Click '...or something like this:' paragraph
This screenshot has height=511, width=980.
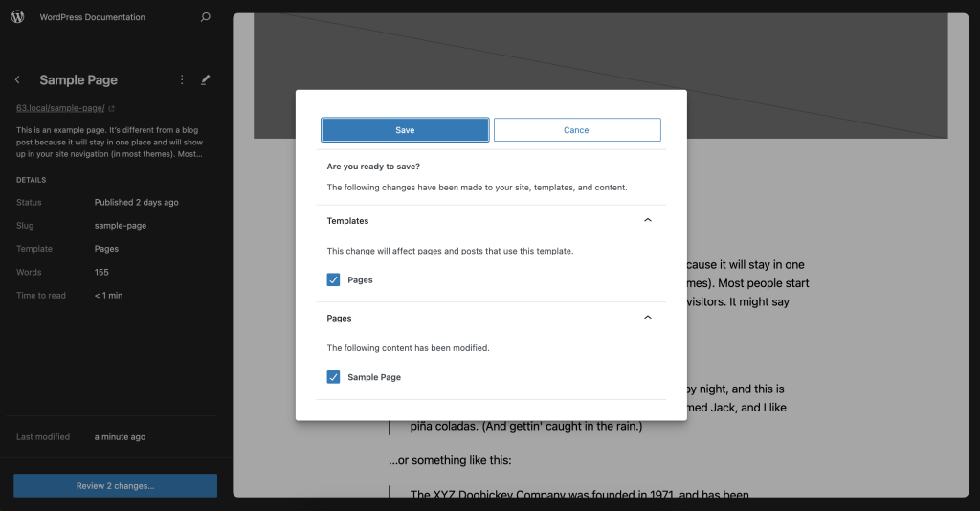pos(450,460)
